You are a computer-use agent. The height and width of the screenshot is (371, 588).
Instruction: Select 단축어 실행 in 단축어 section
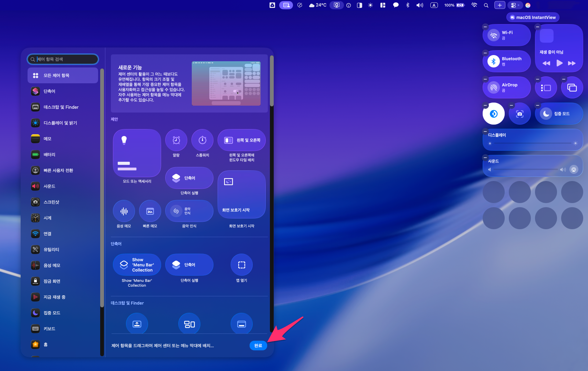(189, 265)
